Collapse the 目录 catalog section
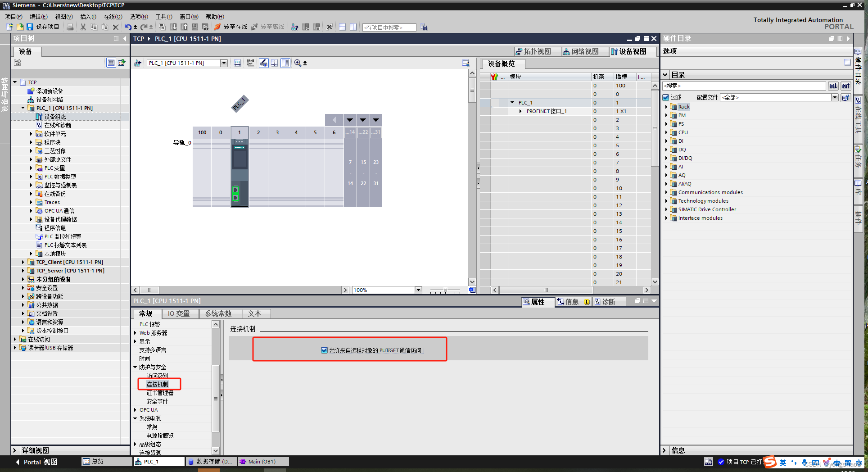Viewport: 868px width, 472px height. coord(665,75)
